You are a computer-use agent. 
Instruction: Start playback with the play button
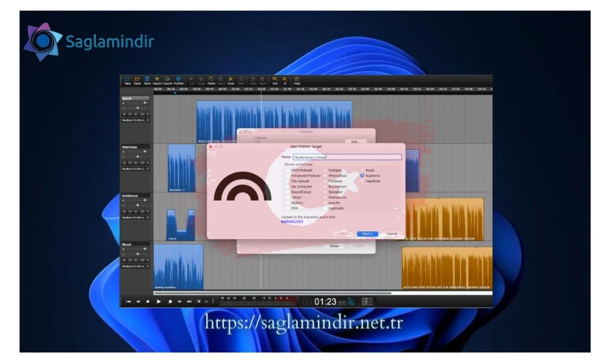coord(158,302)
